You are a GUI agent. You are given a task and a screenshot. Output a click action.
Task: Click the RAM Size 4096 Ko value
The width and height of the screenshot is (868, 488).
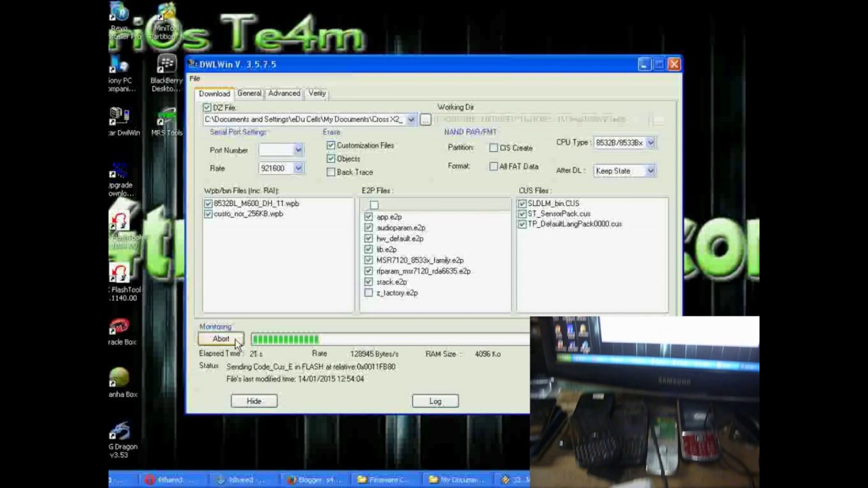488,354
